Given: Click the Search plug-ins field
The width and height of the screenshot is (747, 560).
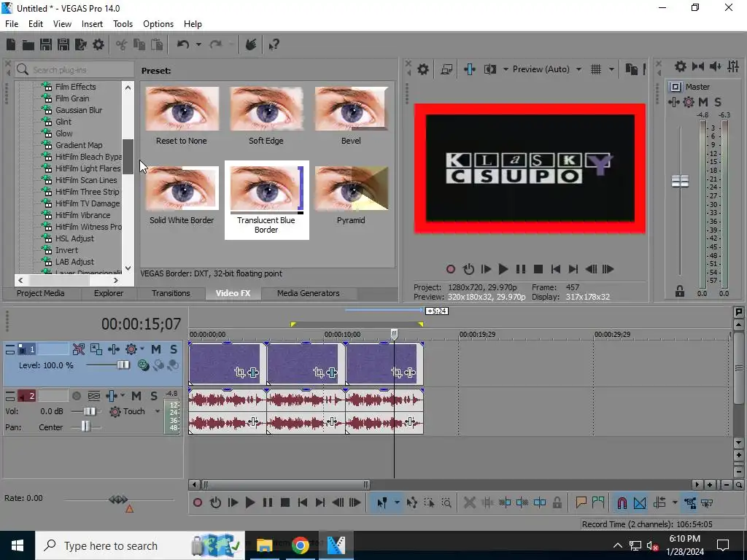Looking at the screenshot, I should (x=74, y=70).
